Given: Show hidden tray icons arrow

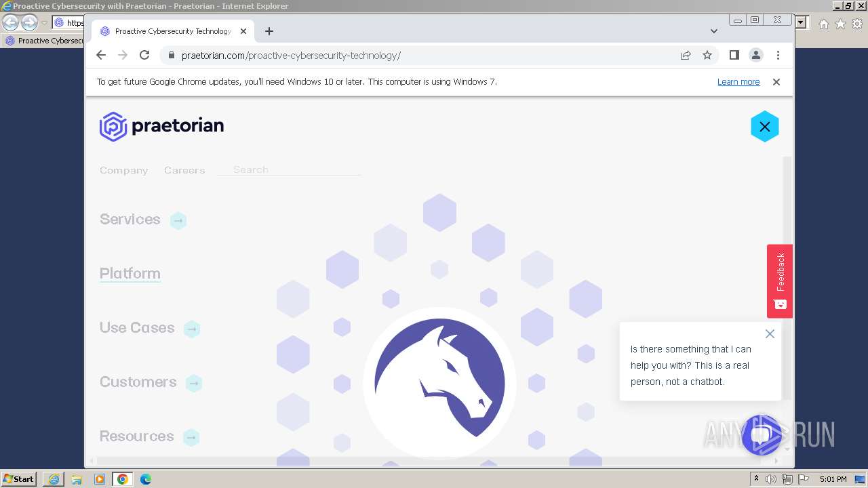Looking at the screenshot, I should tap(756, 479).
